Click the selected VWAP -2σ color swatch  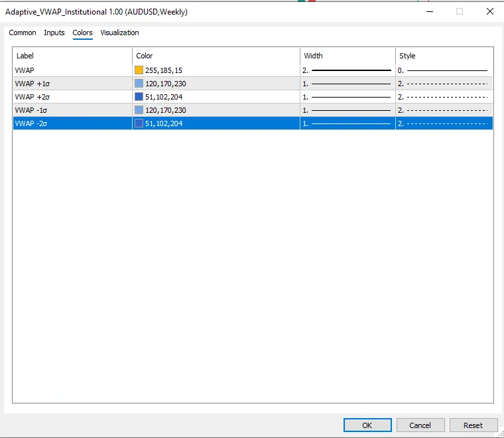tap(139, 123)
